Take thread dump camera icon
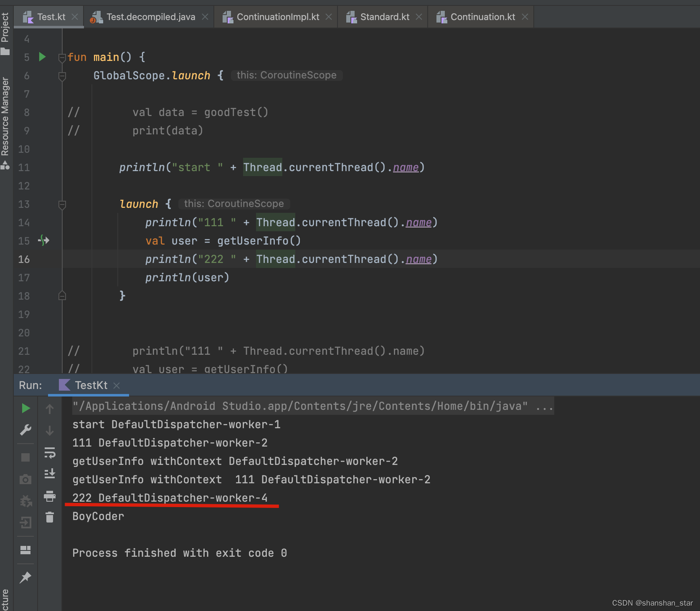Screen dimensions: 700x611 tap(25, 479)
